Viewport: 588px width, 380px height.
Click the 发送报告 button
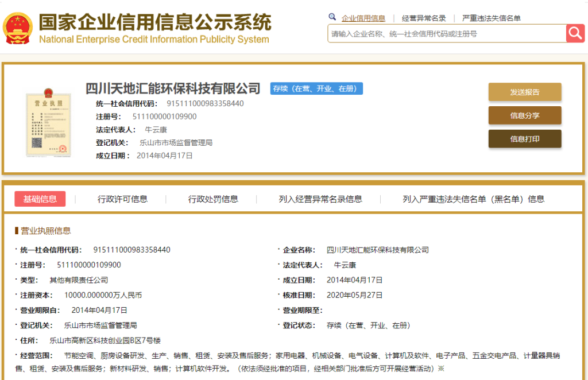[524, 92]
